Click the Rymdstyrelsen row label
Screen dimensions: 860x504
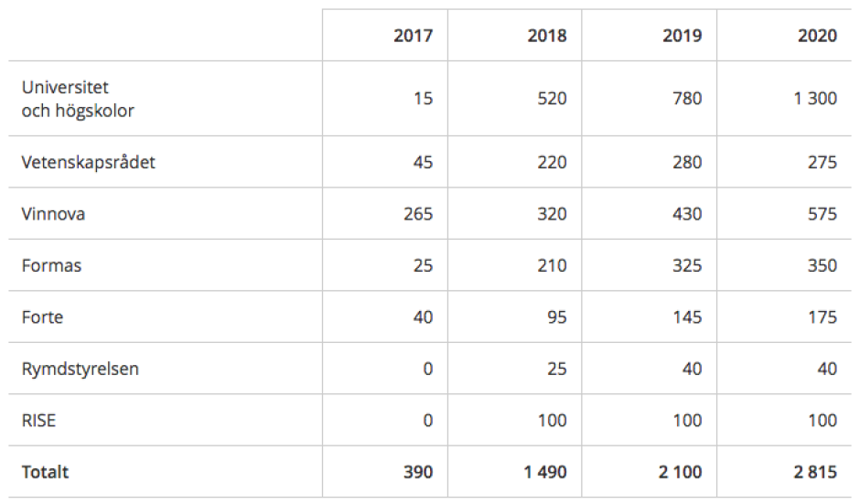tap(81, 370)
